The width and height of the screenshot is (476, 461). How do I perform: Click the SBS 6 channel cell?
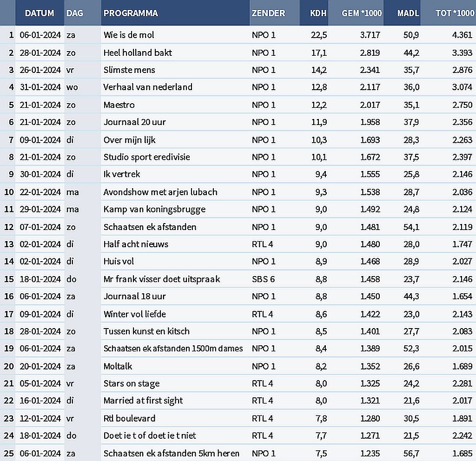click(263, 279)
